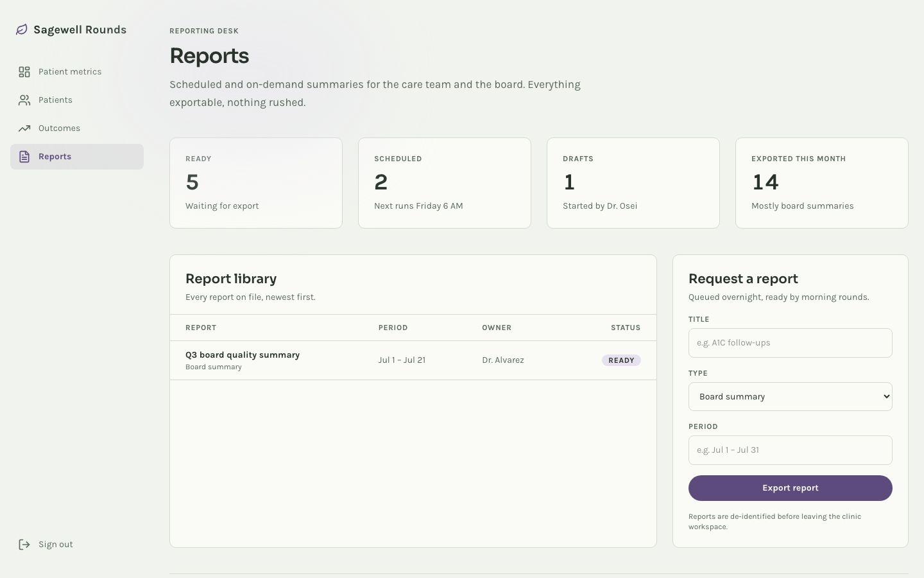Image resolution: width=924 pixels, height=578 pixels.
Task: Go to the Patients page
Action: (77, 100)
